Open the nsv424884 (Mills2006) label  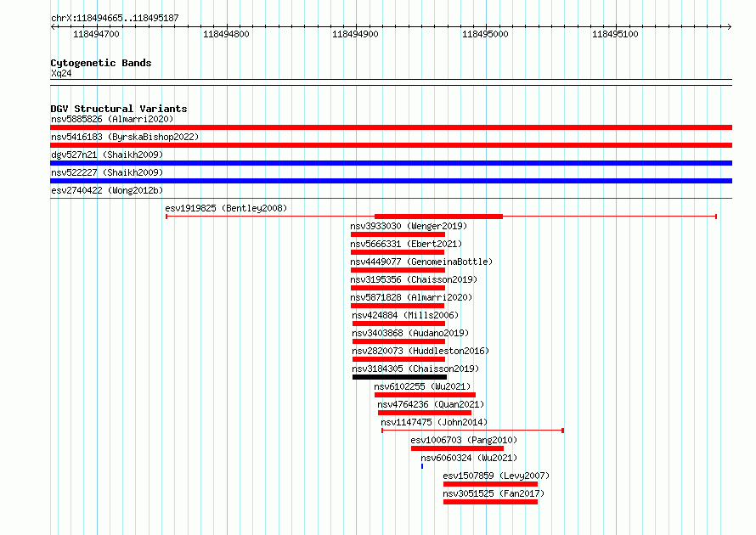405,315
